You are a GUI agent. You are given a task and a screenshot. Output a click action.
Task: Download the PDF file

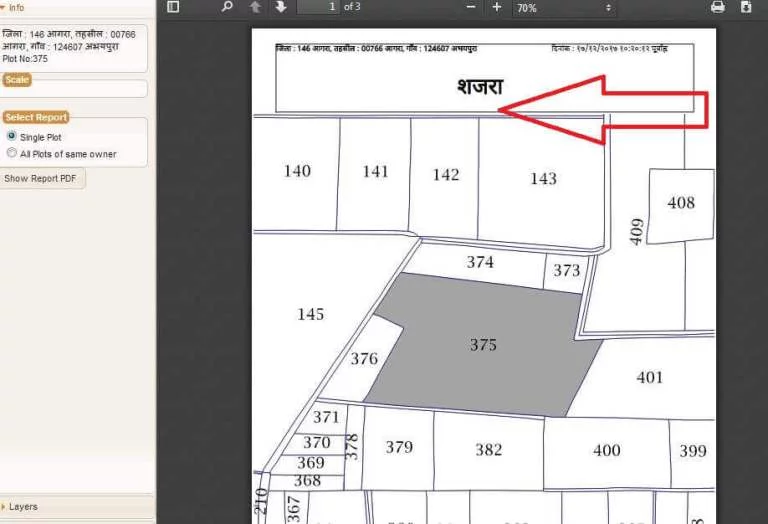746,7
